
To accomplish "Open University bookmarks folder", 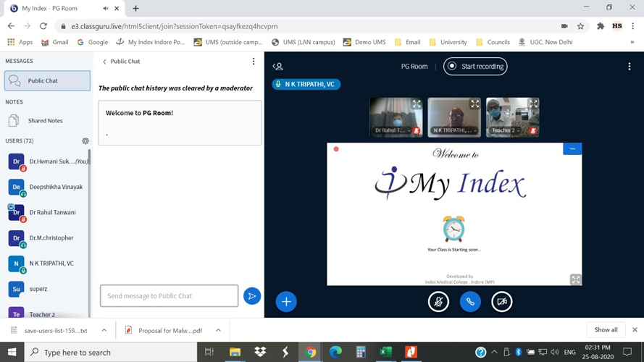I will pyautogui.click(x=448, y=42).
